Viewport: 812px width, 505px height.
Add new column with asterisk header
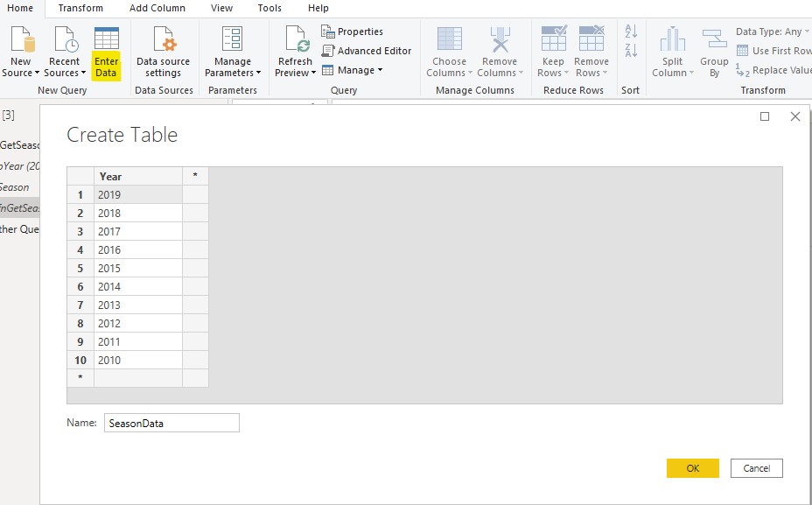pos(195,176)
